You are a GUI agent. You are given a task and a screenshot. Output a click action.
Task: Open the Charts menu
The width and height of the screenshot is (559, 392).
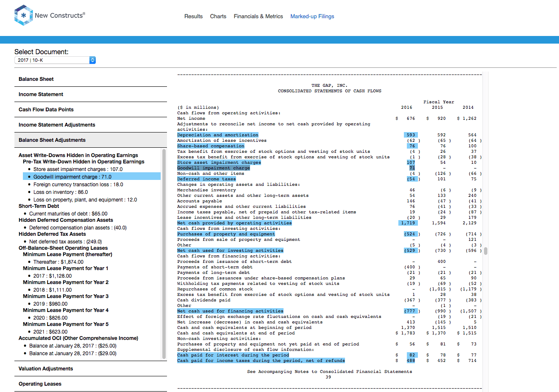coord(218,17)
